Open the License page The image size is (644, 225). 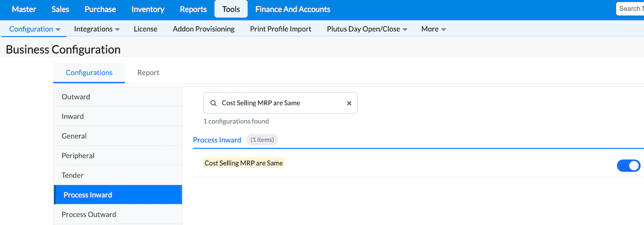146,29
